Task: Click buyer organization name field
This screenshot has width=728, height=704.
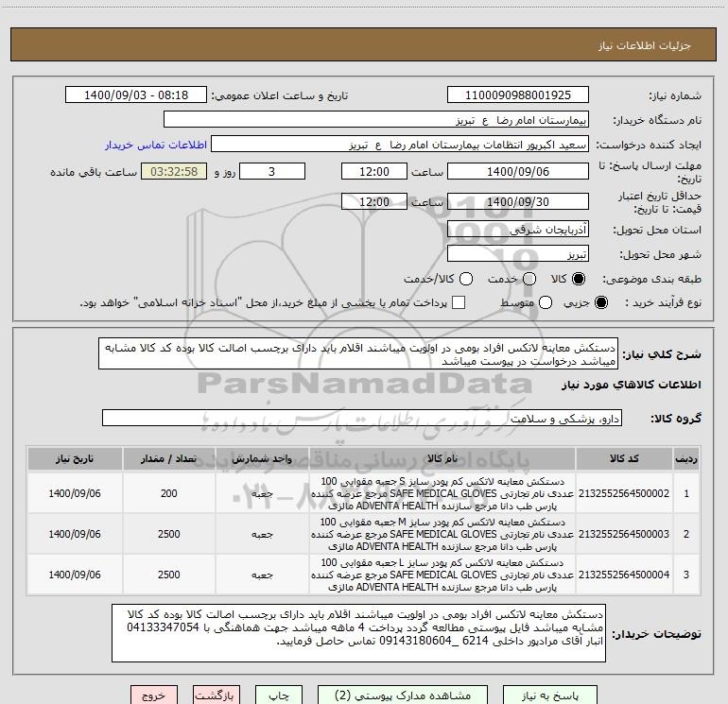Action: pos(376,120)
